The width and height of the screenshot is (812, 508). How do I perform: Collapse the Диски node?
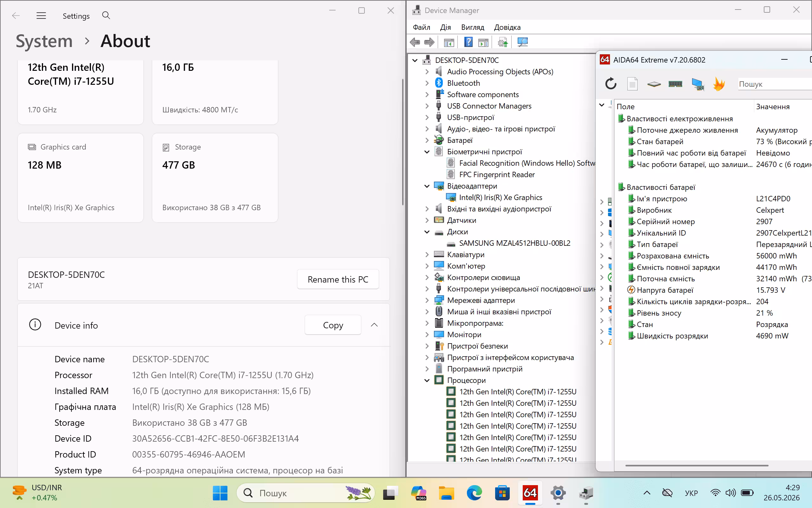427,232
